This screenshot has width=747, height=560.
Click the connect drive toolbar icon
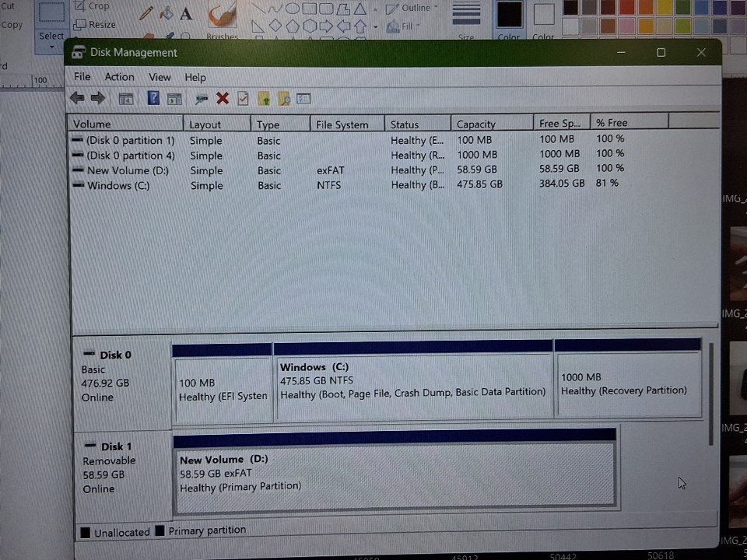[x=202, y=99]
